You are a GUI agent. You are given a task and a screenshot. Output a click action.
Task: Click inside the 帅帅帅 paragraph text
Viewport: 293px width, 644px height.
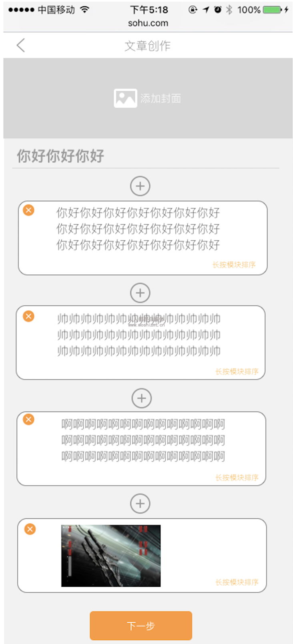139,335
